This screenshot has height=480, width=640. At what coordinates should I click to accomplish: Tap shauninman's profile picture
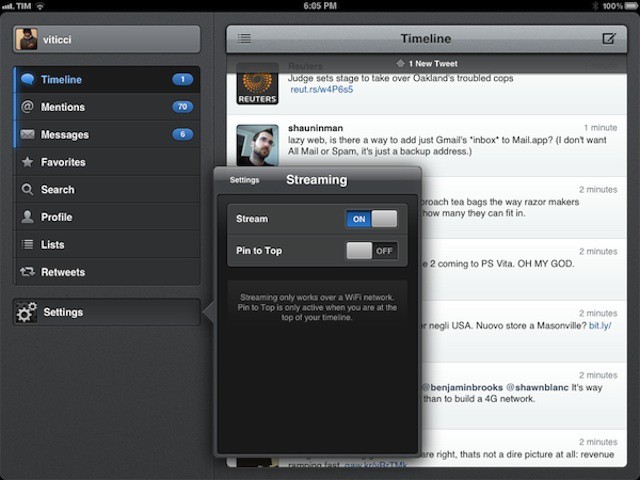pyautogui.click(x=258, y=145)
